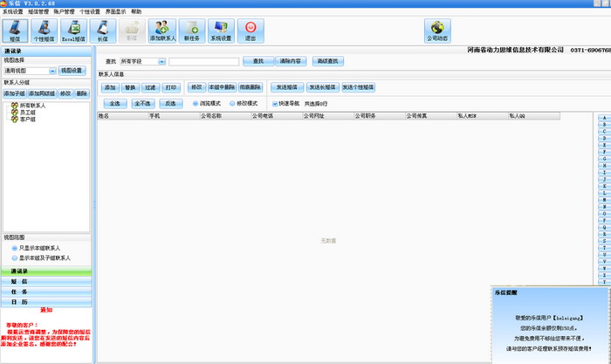
Task: Open the 新任务 new task icon
Action: [191, 31]
